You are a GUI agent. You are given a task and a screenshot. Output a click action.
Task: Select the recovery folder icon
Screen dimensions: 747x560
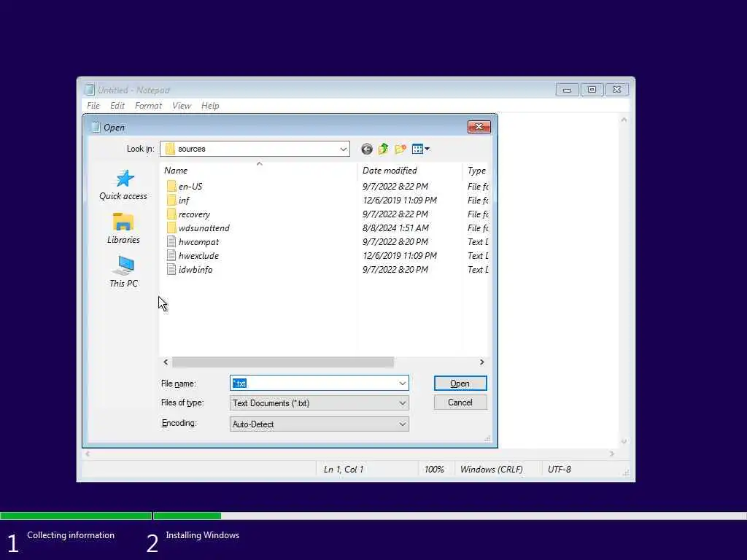[x=171, y=214]
